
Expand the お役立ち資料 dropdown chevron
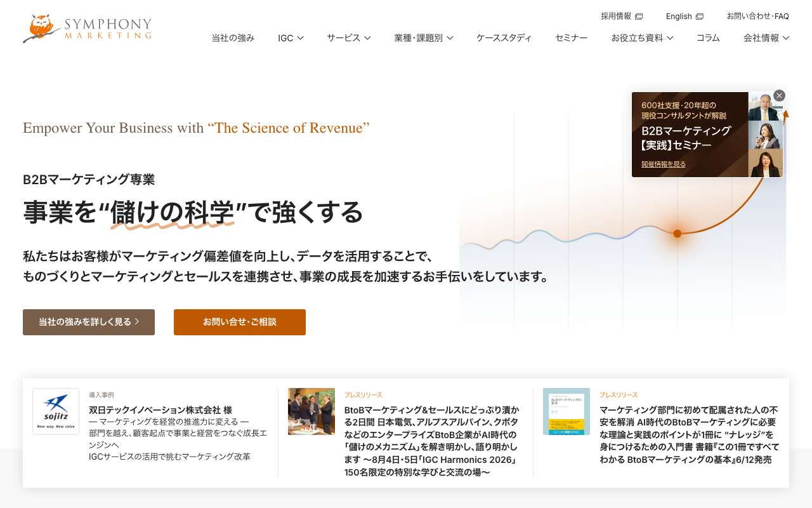pos(670,38)
